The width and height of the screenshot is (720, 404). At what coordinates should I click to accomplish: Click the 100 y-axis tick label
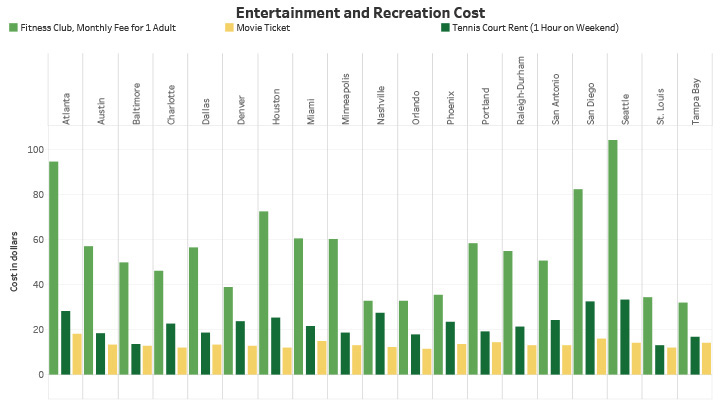pos(35,150)
